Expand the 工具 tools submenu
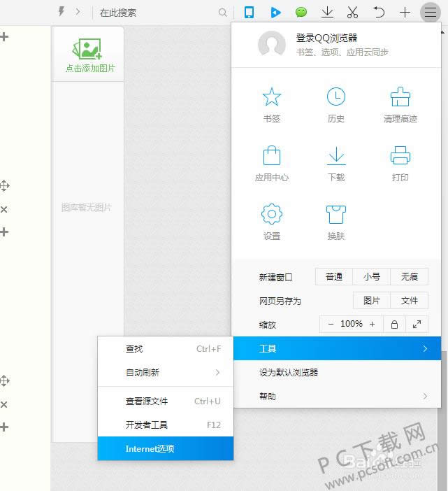Screen dimensions: 448x491 [336, 348]
